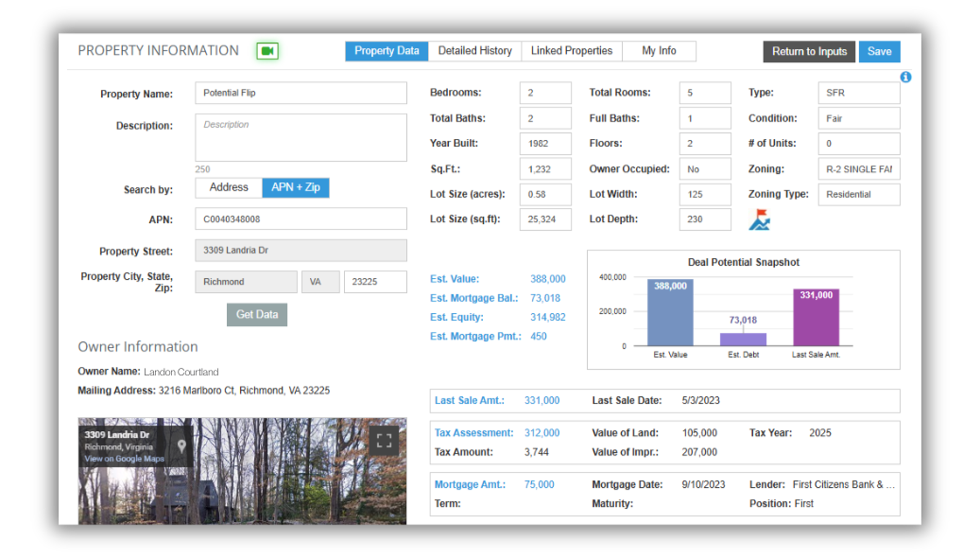Click the Save button
Screen dimensions: 980x558
click(x=879, y=52)
